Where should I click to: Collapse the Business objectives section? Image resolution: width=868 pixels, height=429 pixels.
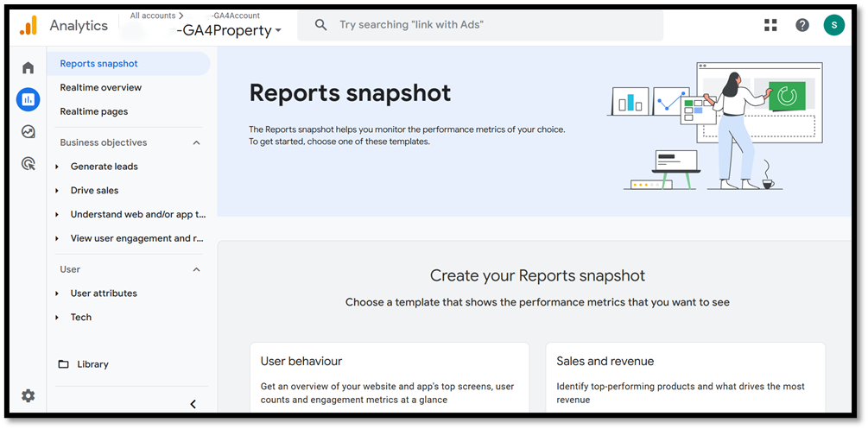pos(196,142)
